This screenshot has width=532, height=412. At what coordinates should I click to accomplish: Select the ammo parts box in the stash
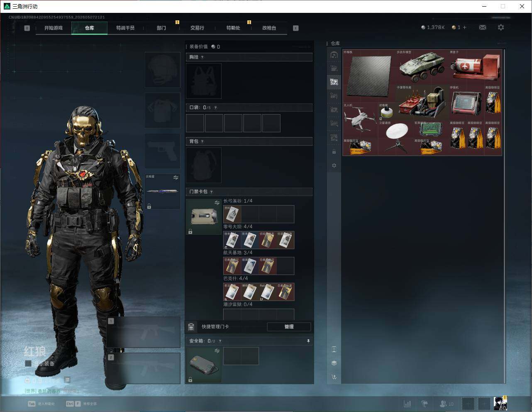[x=422, y=103]
